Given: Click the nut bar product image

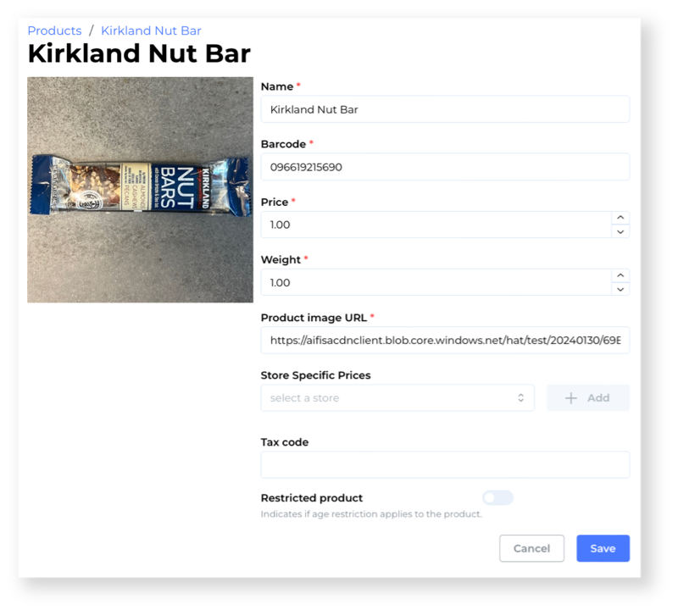Looking at the screenshot, I should tap(140, 190).
